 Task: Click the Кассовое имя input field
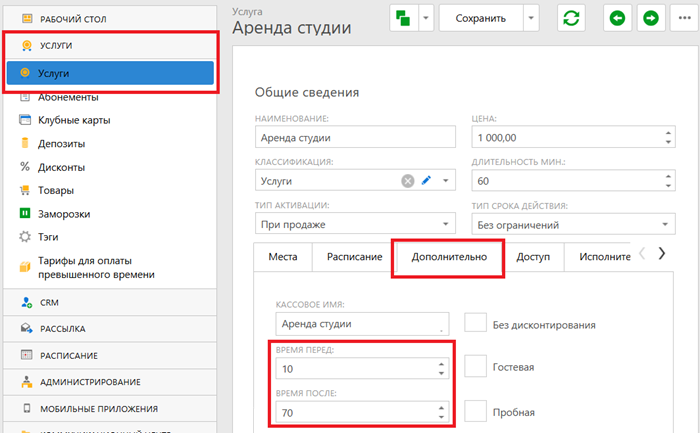coord(362,324)
